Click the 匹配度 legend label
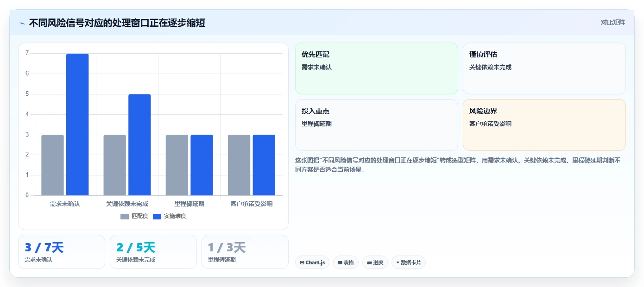Image resolution: width=644 pixels, height=287 pixels. [x=140, y=216]
